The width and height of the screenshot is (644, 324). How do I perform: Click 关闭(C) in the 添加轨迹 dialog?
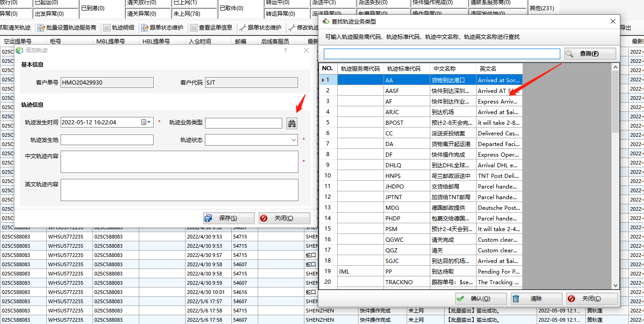[x=284, y=218]
